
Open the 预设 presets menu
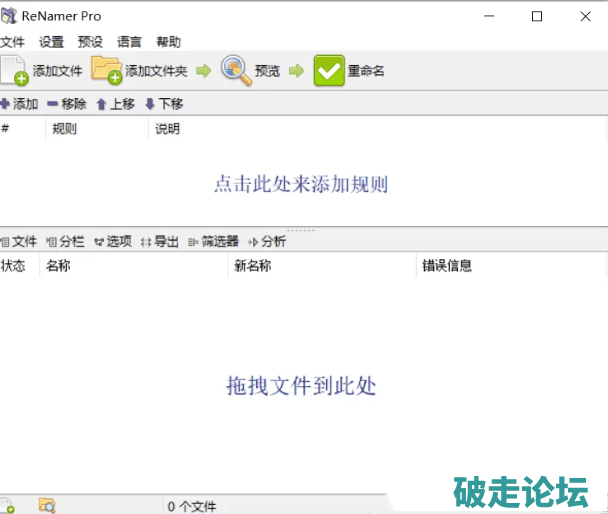(90, 42)
